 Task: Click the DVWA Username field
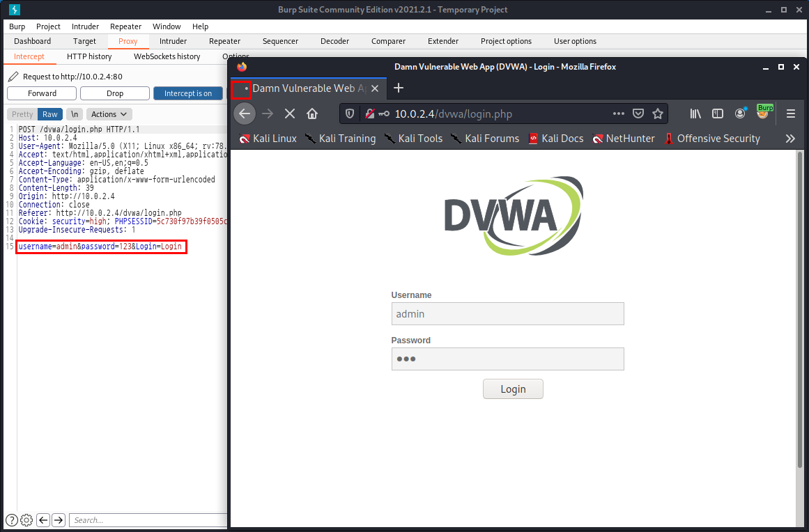point(508,313)
